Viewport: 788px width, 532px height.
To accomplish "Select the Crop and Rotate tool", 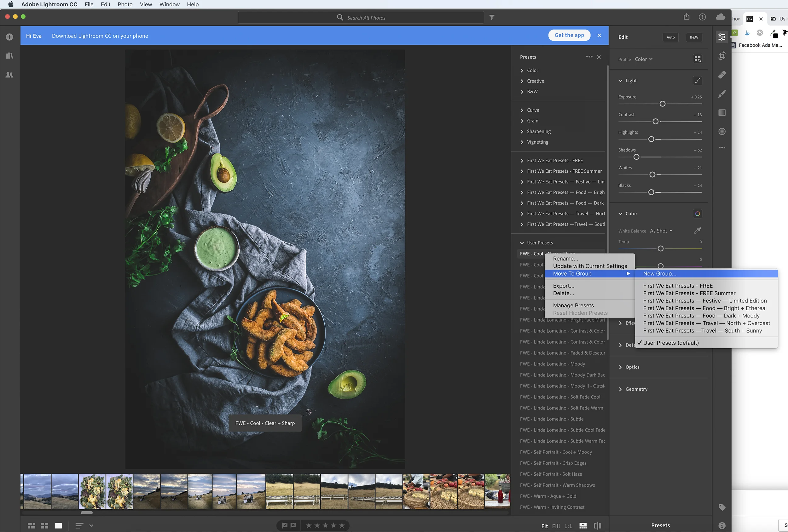I will [x=722, y=55].
